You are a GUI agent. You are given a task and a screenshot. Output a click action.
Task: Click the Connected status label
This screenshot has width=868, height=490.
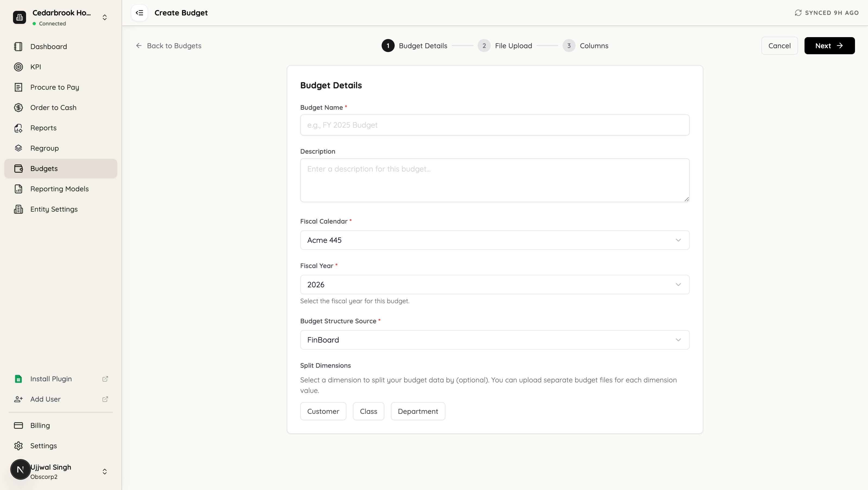pos(52,24)
